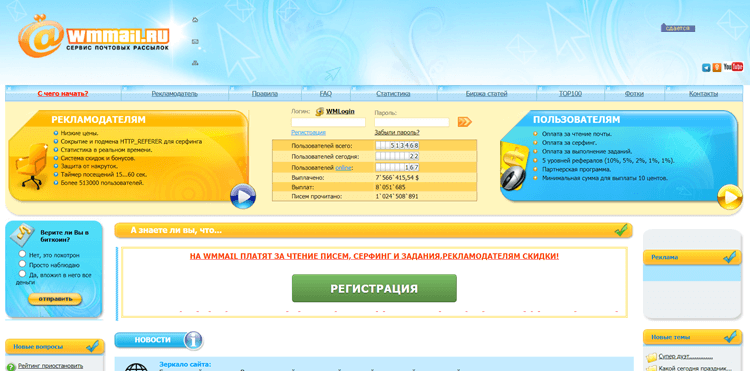Open the Контакты menu item
Viewport: 750px width, 371px height.
click(704, 94)
